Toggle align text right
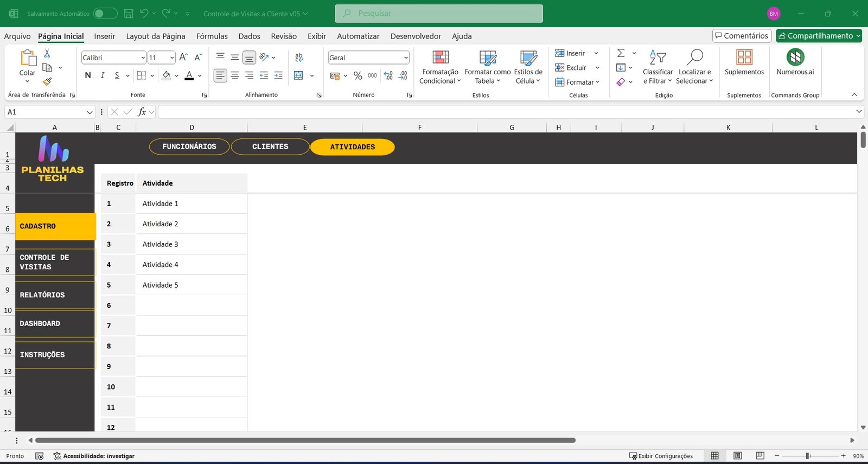868x464 pixels. (250, 76)
